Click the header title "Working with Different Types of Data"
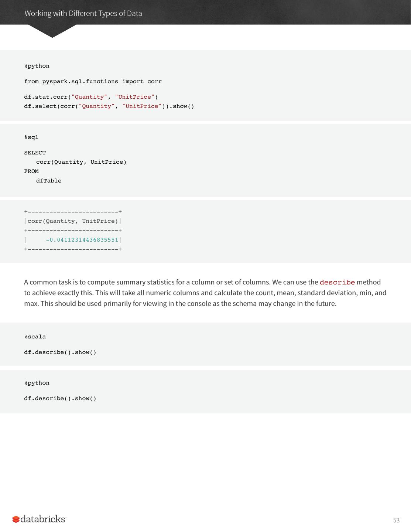This screenshot has width=411, height=532. 83,13
